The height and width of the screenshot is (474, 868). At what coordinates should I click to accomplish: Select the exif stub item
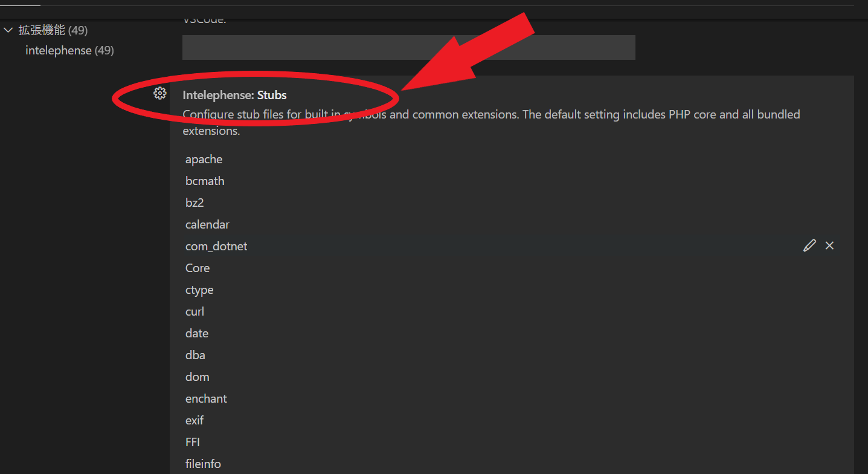point(194,420)
